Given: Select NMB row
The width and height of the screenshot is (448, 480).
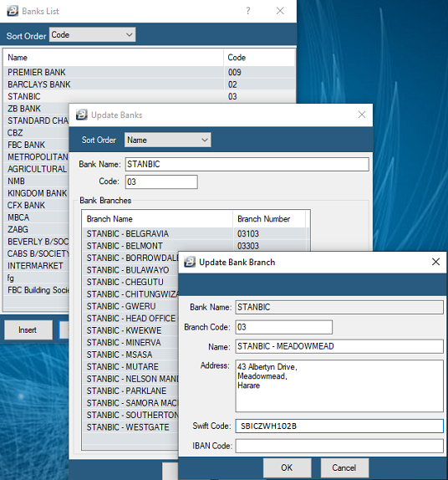Looking at the screenshot, I should pos(37,181).
